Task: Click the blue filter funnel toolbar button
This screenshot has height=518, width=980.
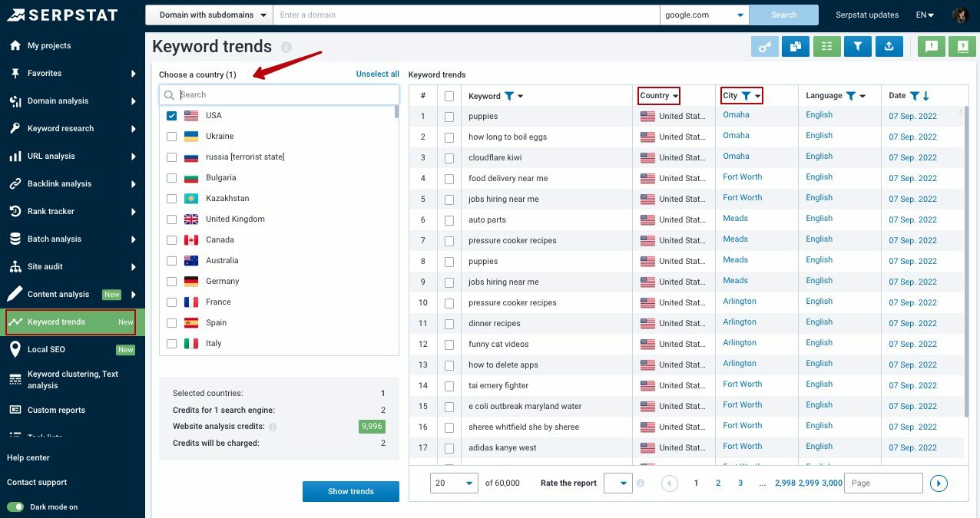Action: tap(857, 47)
